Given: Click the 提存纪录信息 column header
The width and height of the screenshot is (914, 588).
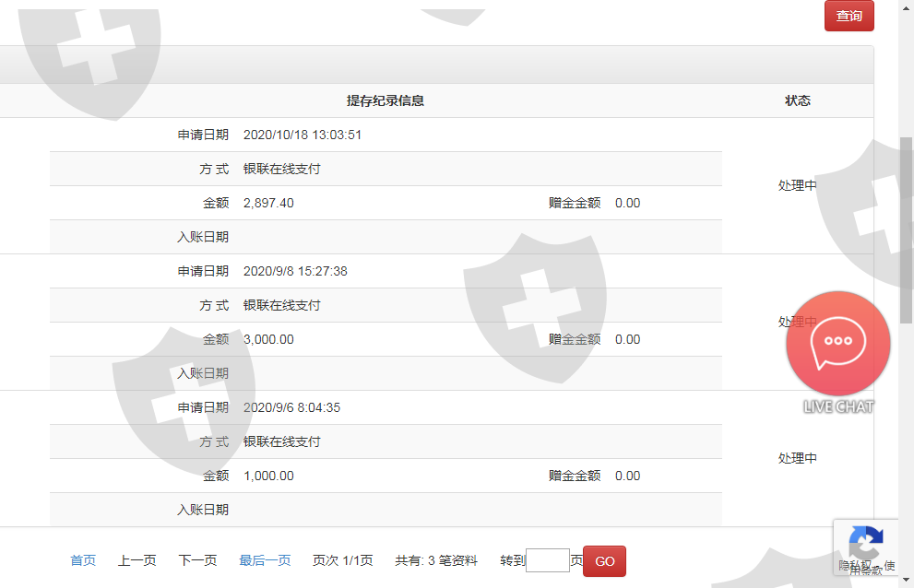Looking at the screenshot, I should (386, 100).
